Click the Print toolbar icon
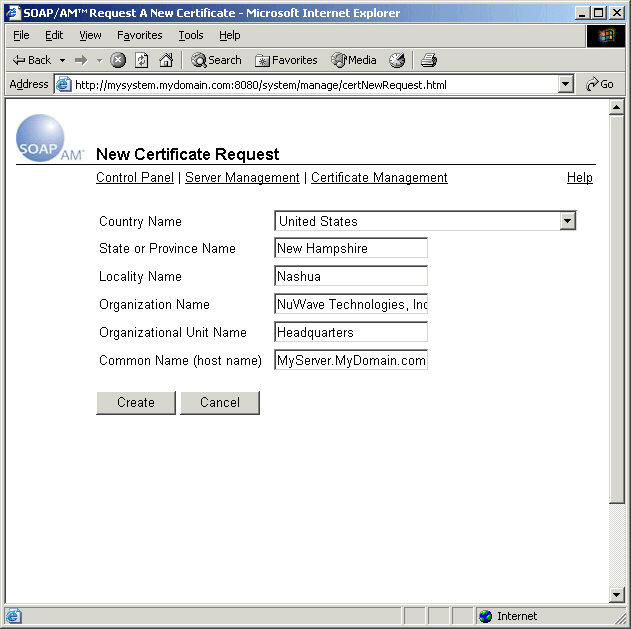This screenshot has height=629, width=631. 429,60
